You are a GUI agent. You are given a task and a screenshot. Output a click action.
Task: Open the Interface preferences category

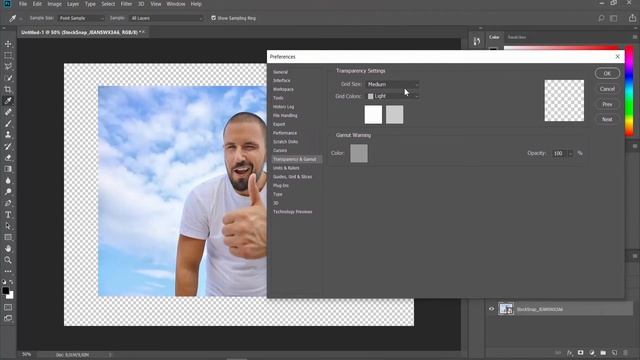282,80
